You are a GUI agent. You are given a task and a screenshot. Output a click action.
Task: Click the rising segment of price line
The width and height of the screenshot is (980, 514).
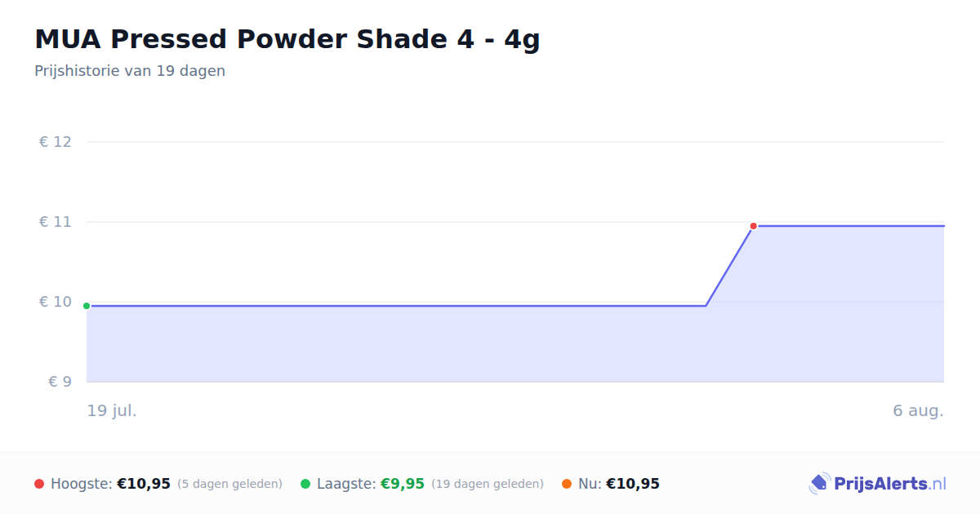(x=729, y=266)
